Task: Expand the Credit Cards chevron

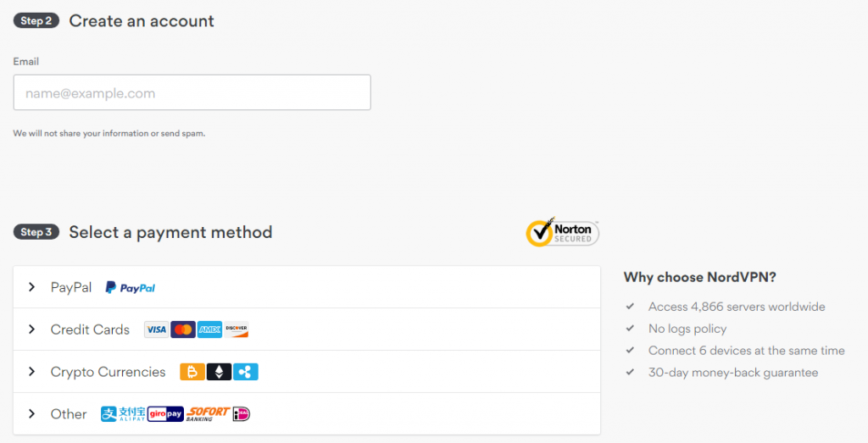Action: pyautogui.click(x=31, y=329)
